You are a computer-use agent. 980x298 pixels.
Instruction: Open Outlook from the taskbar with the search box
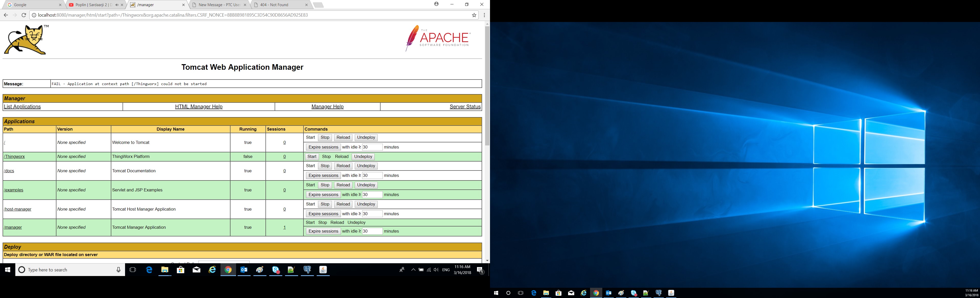click(x=244, y=270)
